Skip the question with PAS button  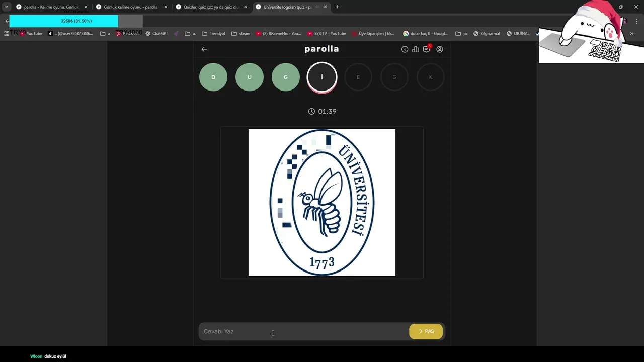(x=426, y=331)
